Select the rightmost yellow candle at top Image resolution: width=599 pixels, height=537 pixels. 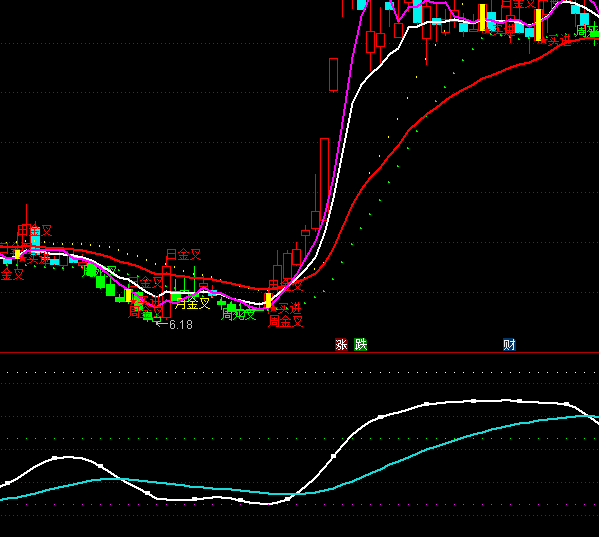click(x=538, y=25)
